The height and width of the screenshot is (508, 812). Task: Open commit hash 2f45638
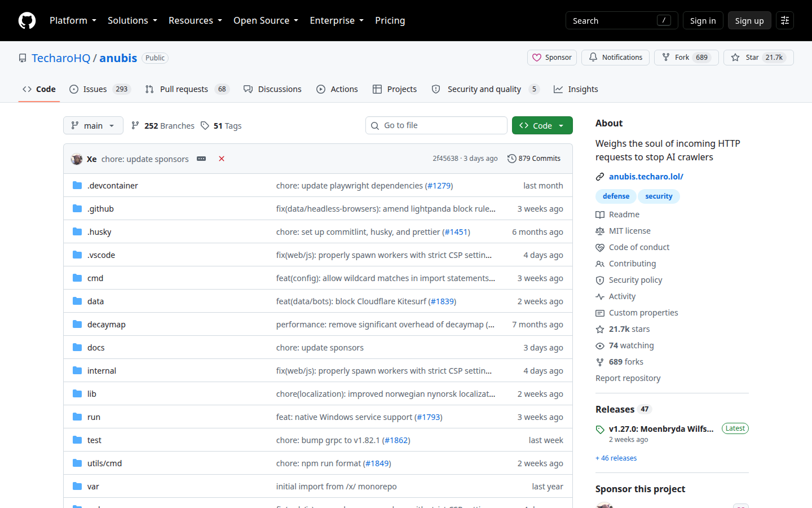(x=445, y=159)
